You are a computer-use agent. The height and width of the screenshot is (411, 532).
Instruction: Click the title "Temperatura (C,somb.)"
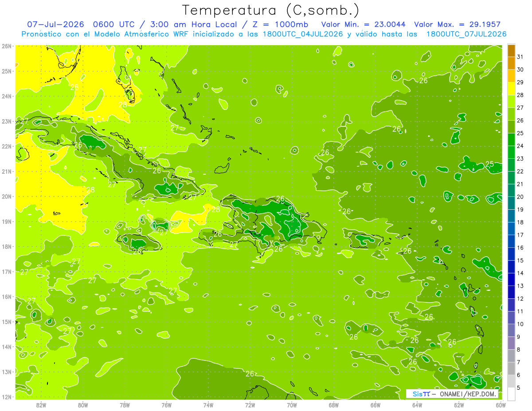click(x=270, y=10)
